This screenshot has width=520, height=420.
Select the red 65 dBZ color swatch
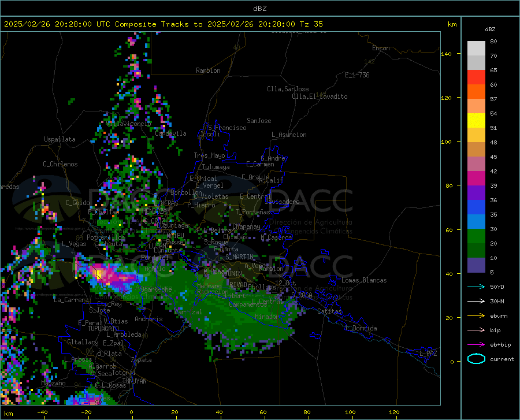click(476, 77)
